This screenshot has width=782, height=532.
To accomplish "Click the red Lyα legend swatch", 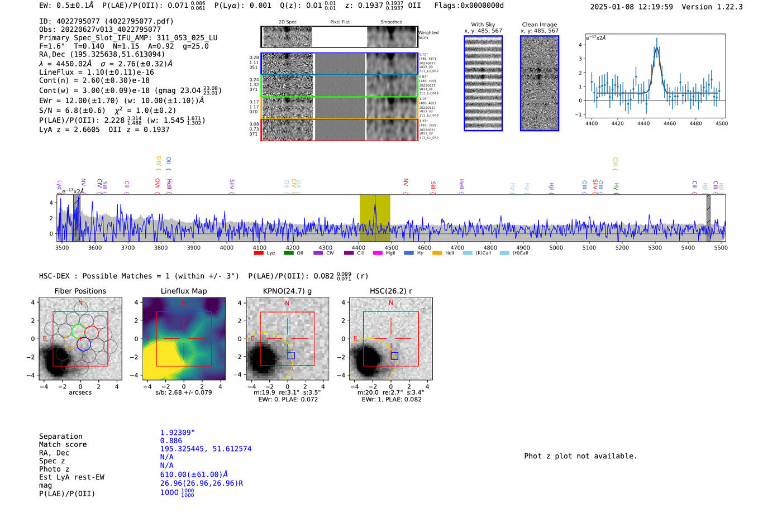I will tap(259, 253).
